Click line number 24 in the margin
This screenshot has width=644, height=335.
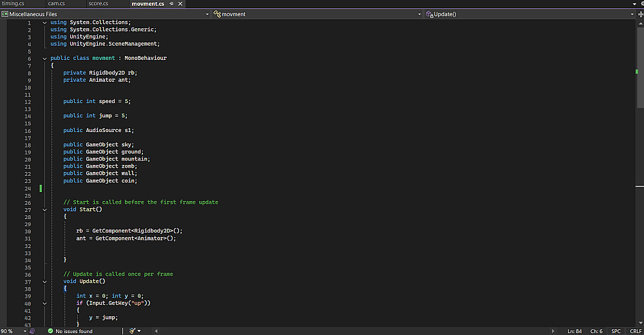tap(28, 189)
